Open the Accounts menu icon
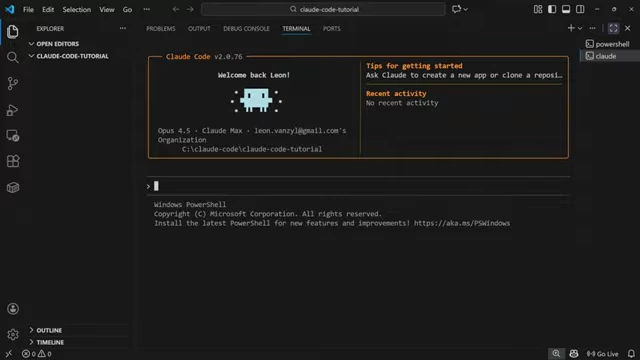Image resolution: width=640 pixels, height=360 pixels. click(x=13, y=309)
